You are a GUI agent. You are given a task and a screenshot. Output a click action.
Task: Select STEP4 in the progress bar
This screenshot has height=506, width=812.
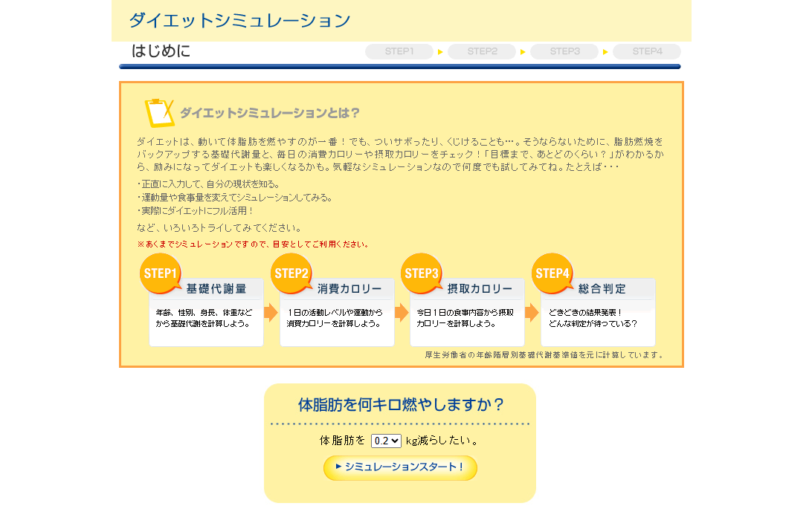pos(647,52)
